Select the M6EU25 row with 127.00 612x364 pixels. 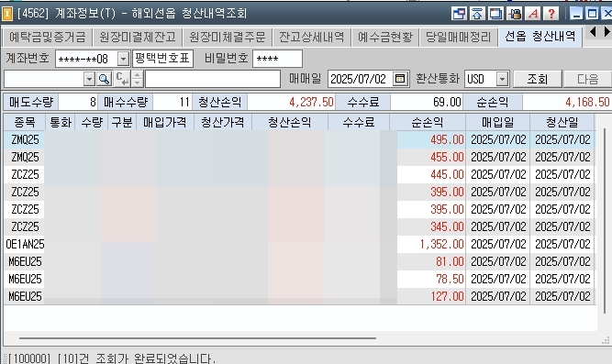(299, 296)
